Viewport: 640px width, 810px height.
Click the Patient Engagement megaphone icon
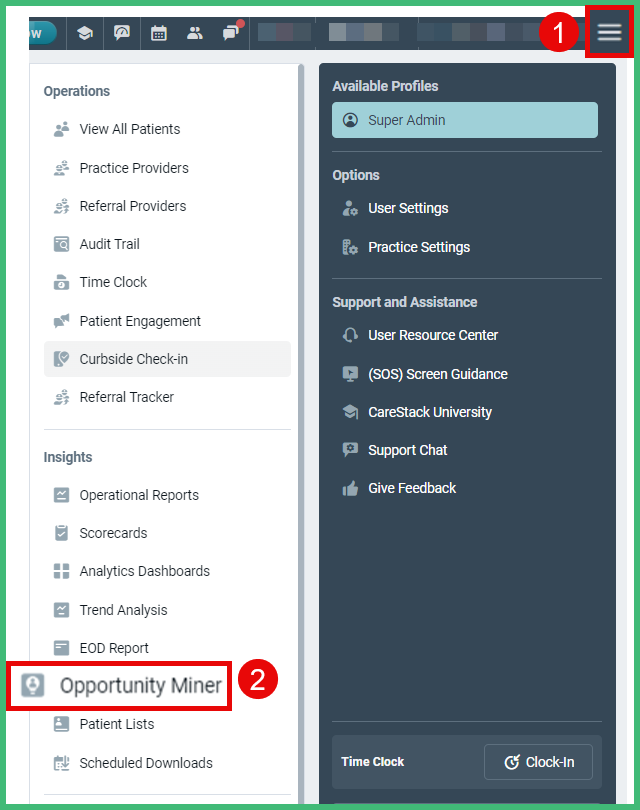[x=61, y=321]
